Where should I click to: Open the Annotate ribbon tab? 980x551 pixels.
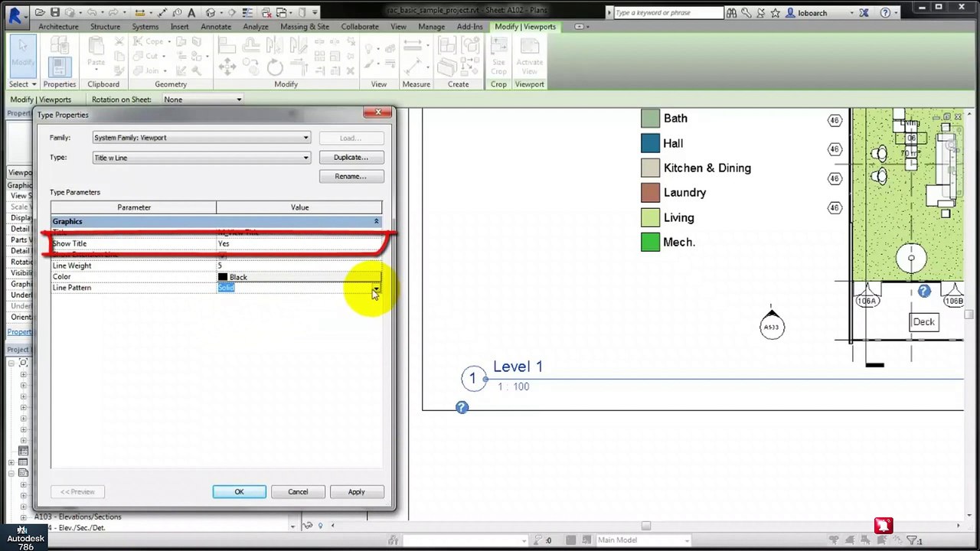[216, 27]
